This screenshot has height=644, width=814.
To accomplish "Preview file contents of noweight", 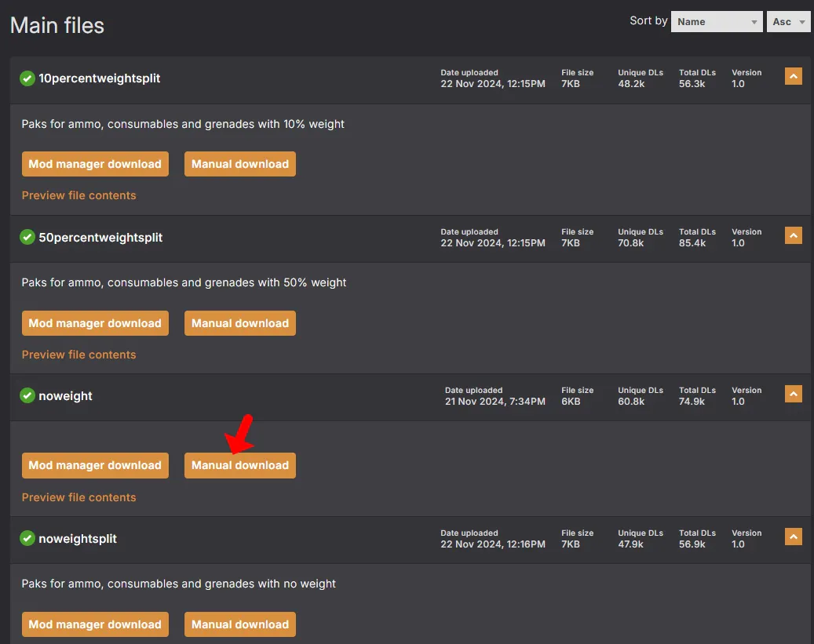I will [79, 497].
